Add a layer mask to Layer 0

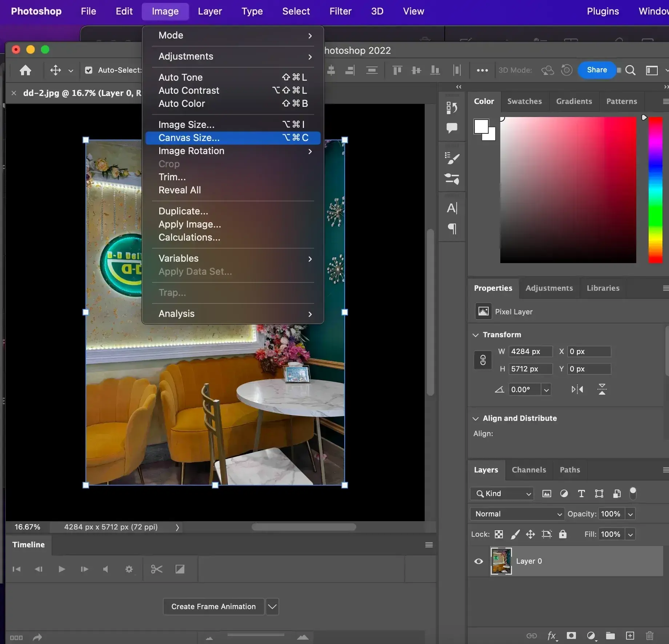click(571, 636)
